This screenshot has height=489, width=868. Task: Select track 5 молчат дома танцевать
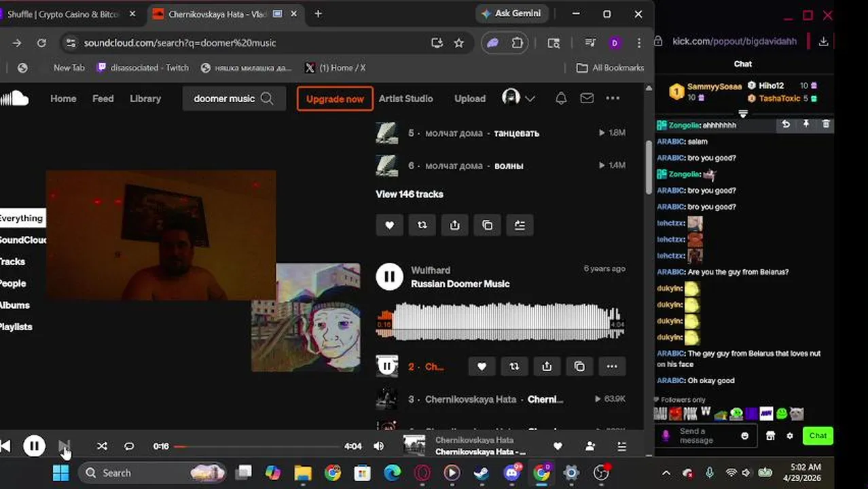pyautogui.click(x=500, y=133)
